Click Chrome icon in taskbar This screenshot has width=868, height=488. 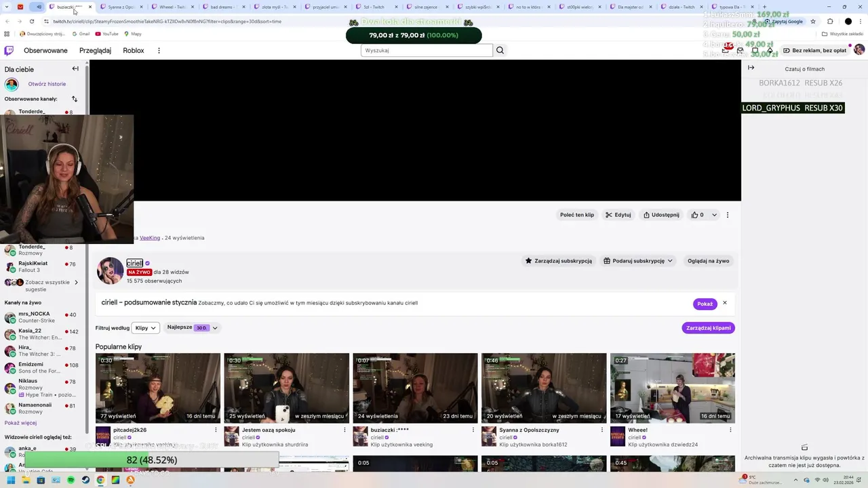(100, 480)
